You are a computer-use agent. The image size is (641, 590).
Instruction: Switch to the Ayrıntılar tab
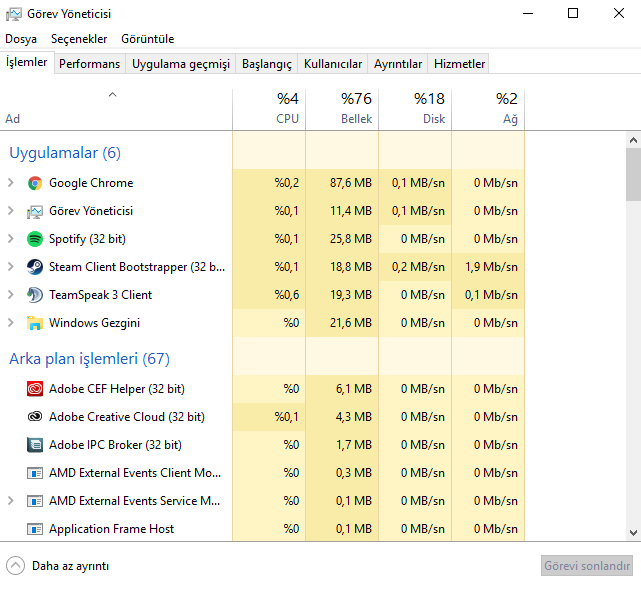tap(398, 64)
